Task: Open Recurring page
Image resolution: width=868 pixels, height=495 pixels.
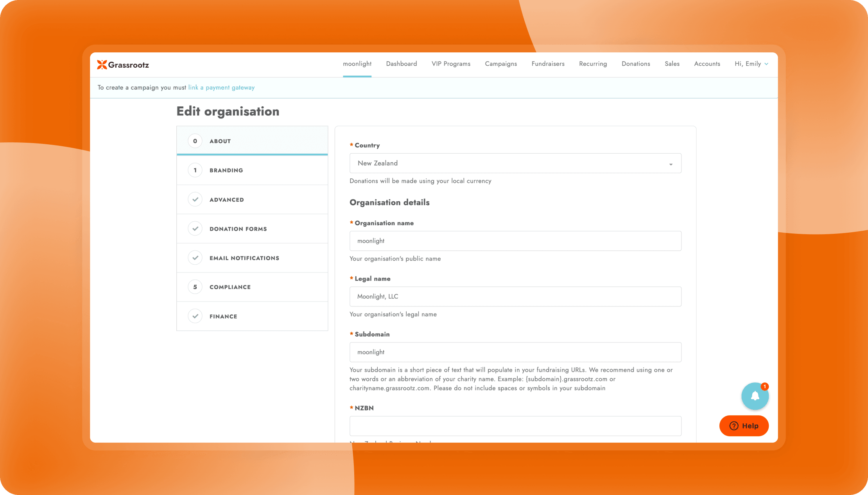Action: 593,64
